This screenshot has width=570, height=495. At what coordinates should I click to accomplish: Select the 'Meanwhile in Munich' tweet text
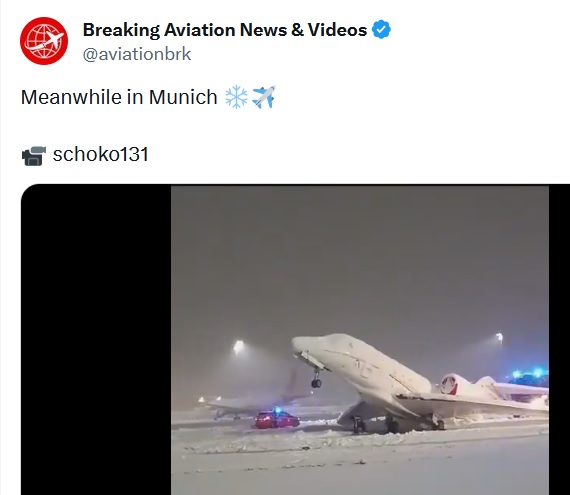[119, 97]
